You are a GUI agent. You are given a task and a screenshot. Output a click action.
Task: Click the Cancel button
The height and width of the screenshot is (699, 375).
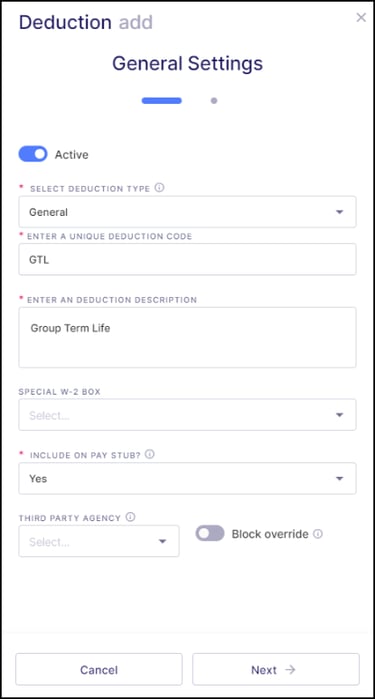[x=99, y=669]
